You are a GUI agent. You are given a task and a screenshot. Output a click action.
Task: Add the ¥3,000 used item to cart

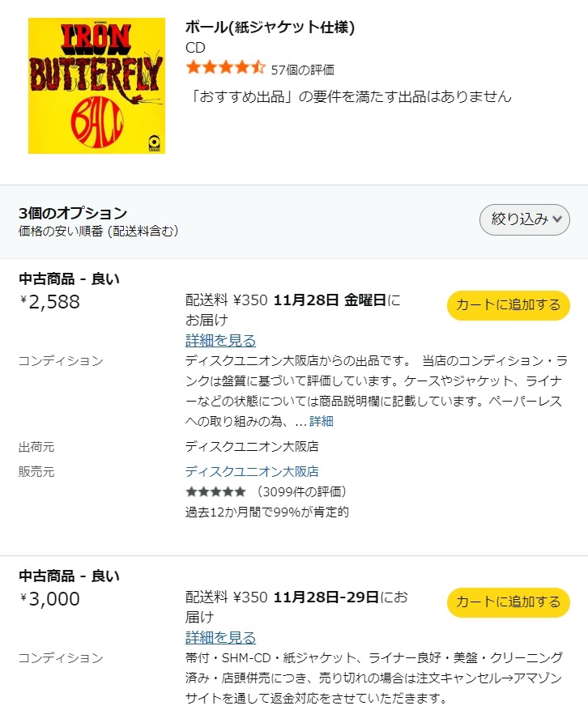click(x=508, y=602)
